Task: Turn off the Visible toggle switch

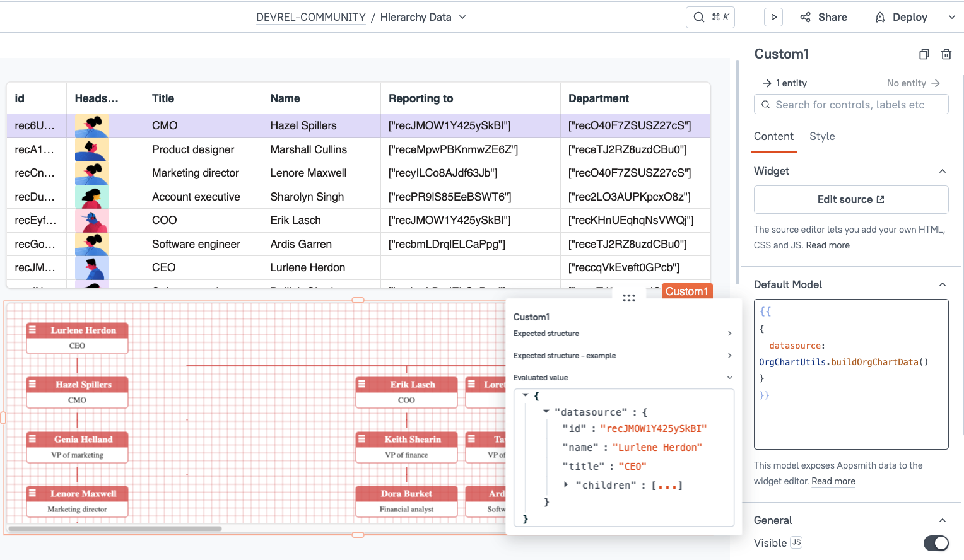Action: coord(935,543)
